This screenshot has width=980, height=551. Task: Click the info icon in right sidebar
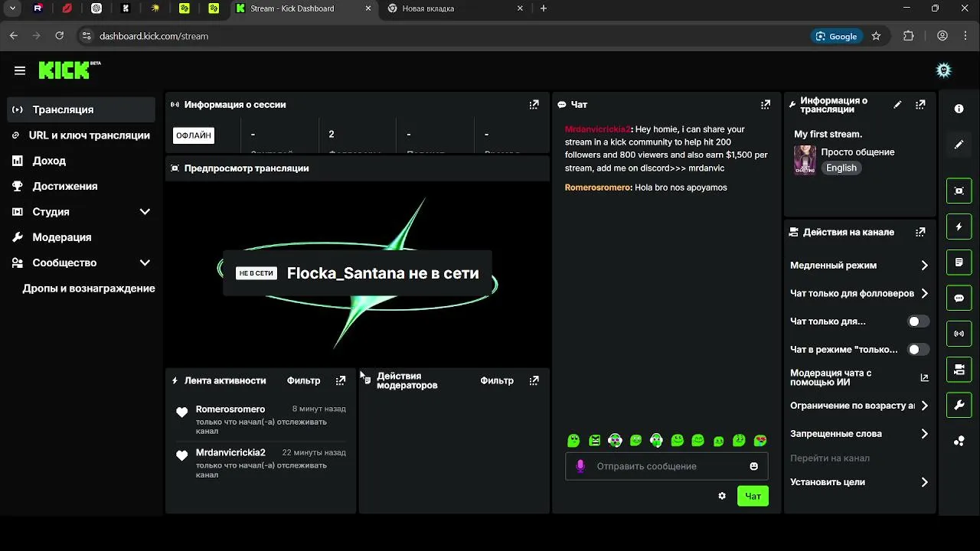coord(959,109)
